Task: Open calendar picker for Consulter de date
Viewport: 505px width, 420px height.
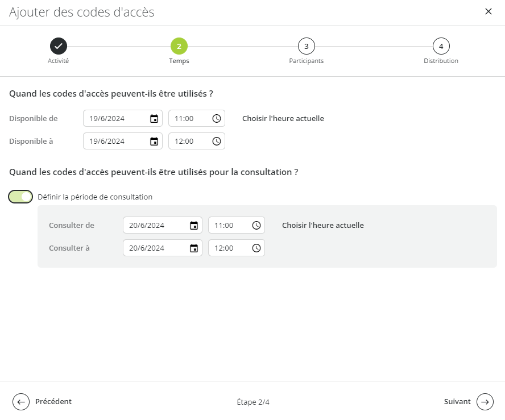Action: pyautogui.click(x=194, y=226)
